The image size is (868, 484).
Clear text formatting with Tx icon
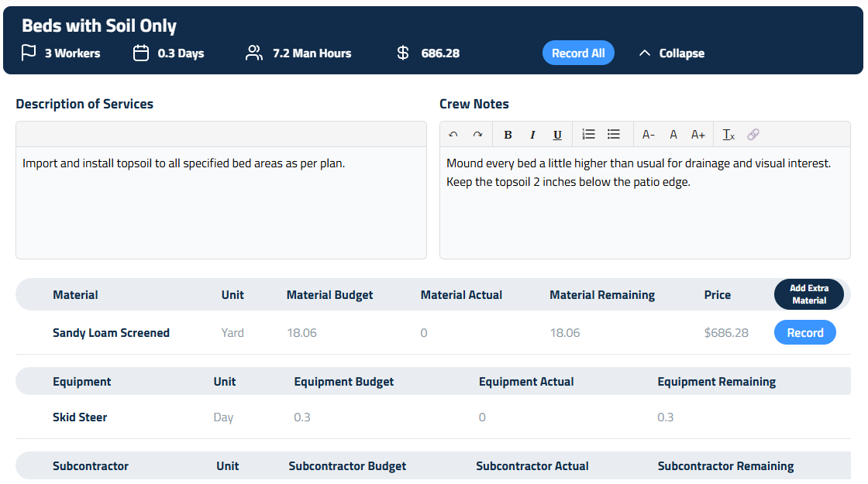click(x=728, y=135)
